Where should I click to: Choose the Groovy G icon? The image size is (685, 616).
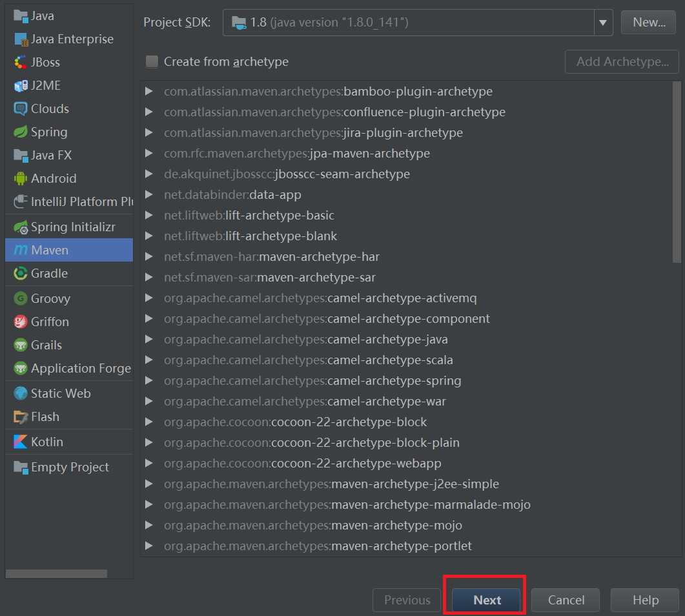click(x=21, y=299)
